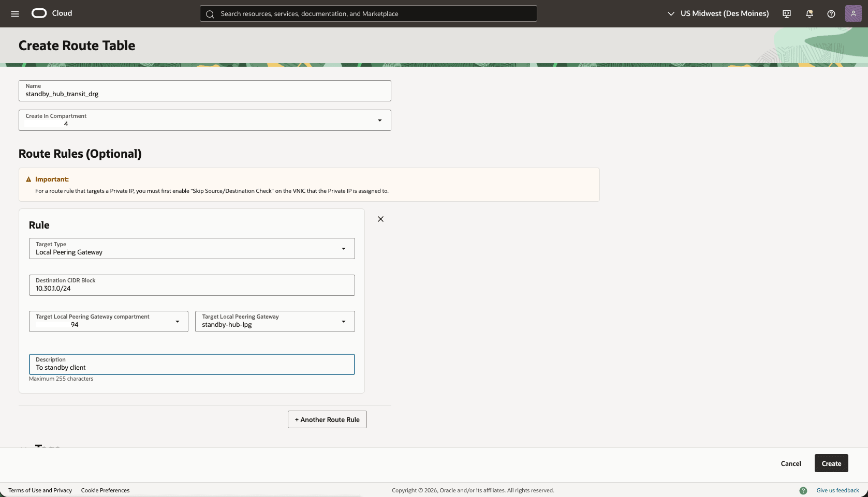Click the feedback help icon near bottom right
The width and height of the screenshot is (868, 497).
point(804,490)
